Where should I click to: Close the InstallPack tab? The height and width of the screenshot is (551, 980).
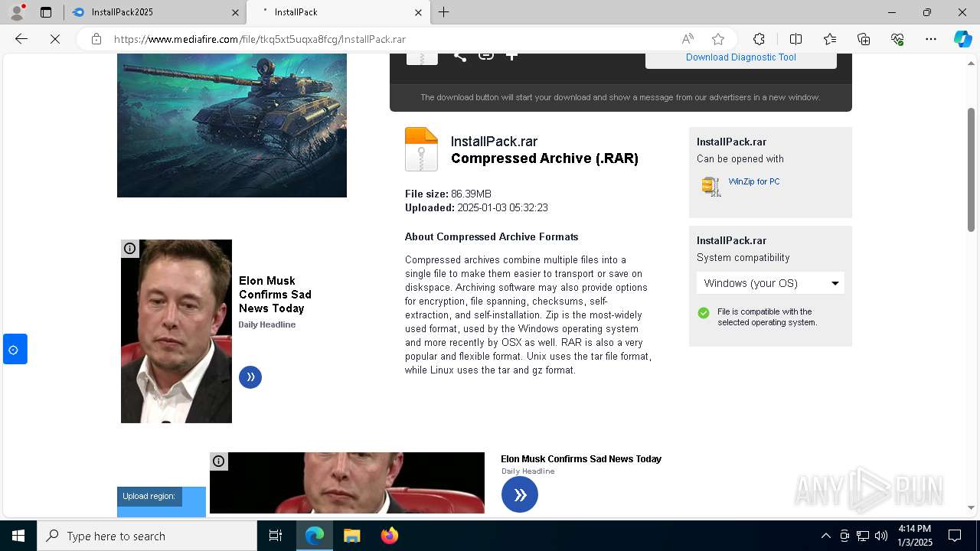click(x=418, y=12)
